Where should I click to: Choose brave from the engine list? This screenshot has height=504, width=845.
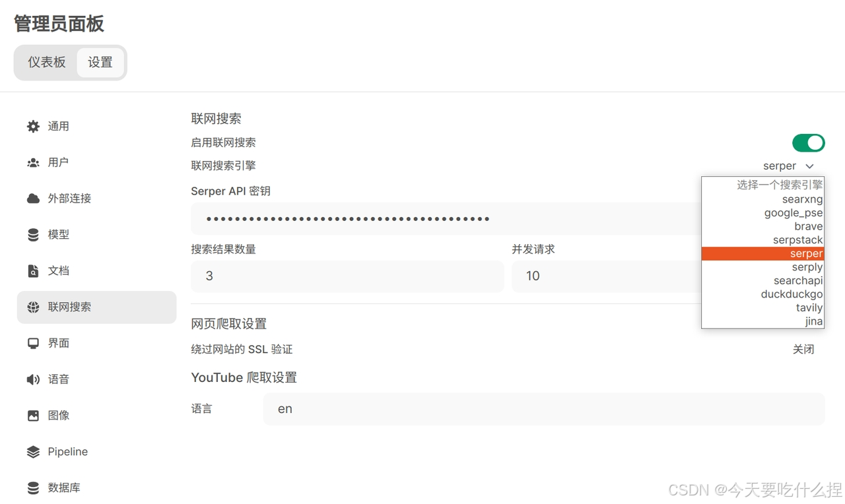762,226
